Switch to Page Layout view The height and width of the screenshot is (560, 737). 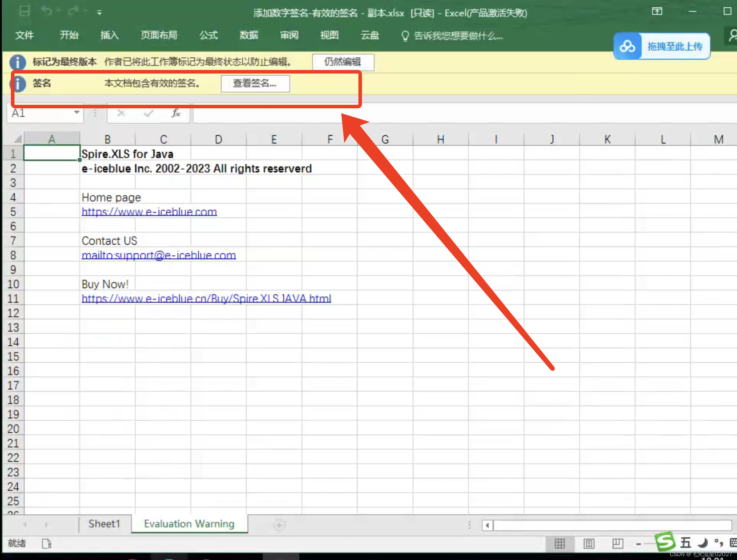coord(589,544)
